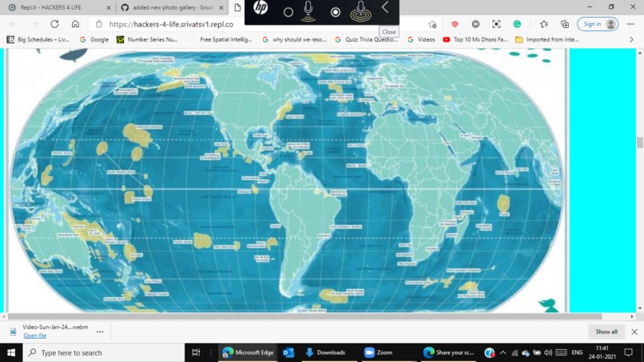Click the HP logo in recorder bar
The height and width of the screenshot is (362, 644).
pyautogui.click(x=260, y=7)
